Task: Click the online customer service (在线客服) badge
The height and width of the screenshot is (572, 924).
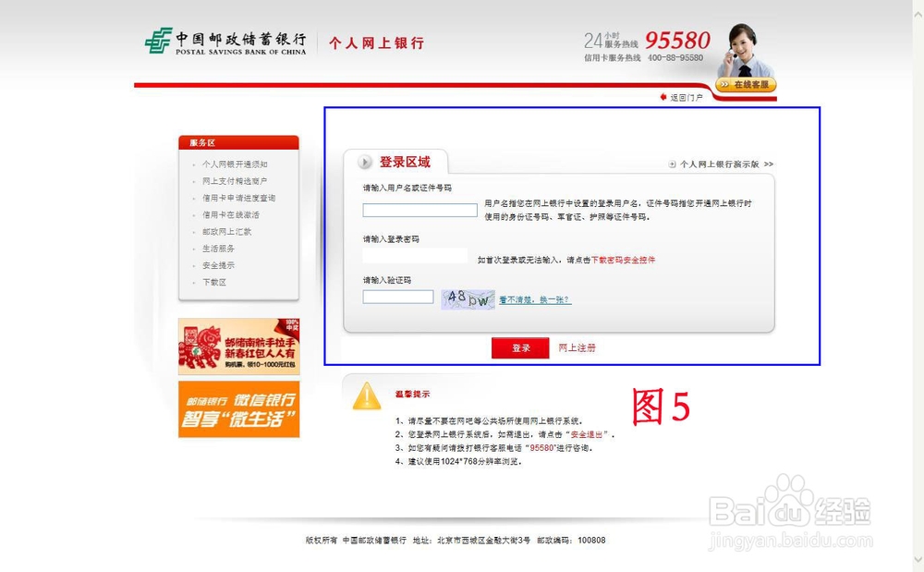Action: (745, 82)
